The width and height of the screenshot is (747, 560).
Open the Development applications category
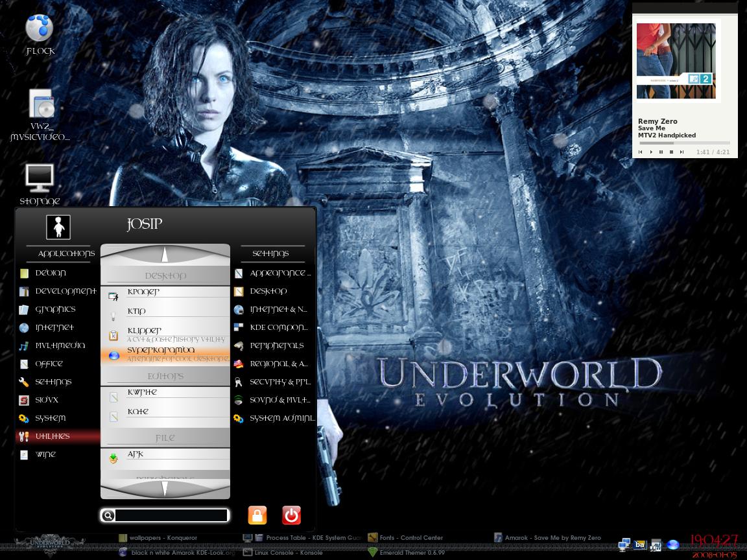click(x=58, y=291)
